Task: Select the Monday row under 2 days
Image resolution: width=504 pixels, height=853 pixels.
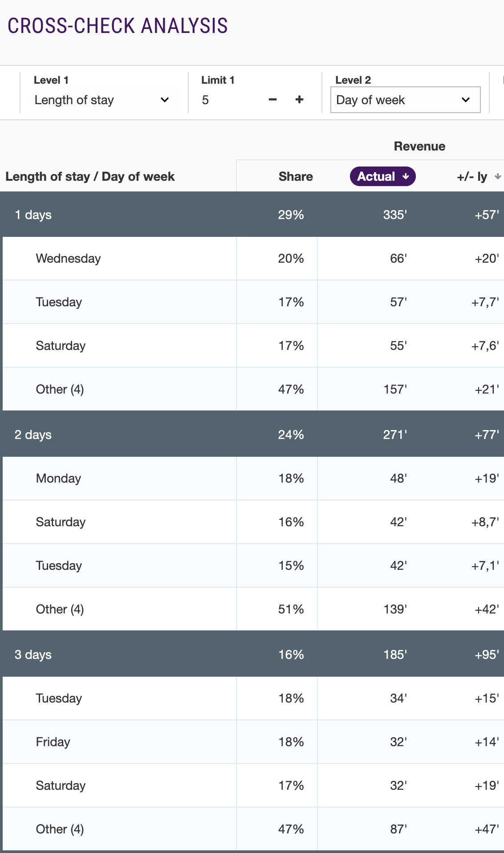Action: pos(58,478)
